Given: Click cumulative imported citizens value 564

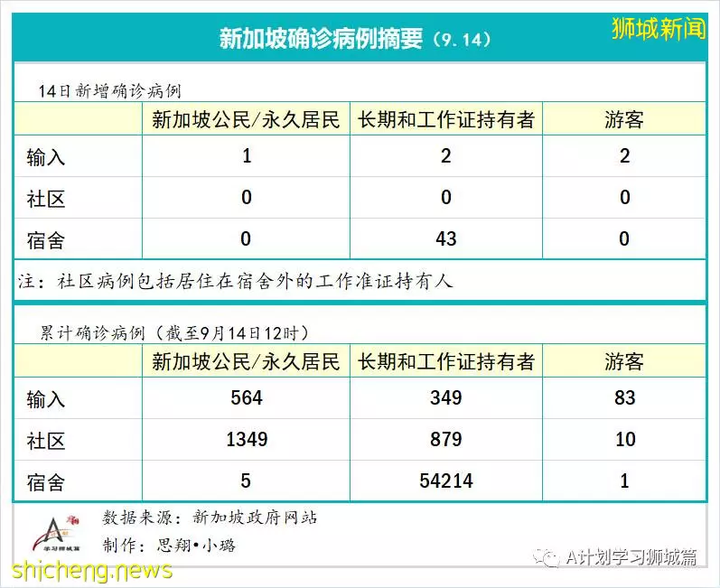Looking at the screenshot, I should (x=247, y=397).
